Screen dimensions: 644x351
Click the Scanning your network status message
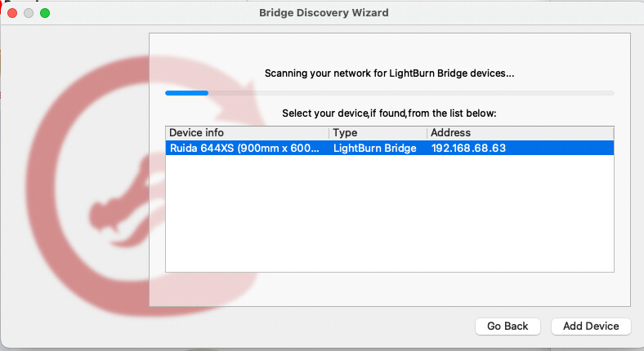[x=389, y=73]
